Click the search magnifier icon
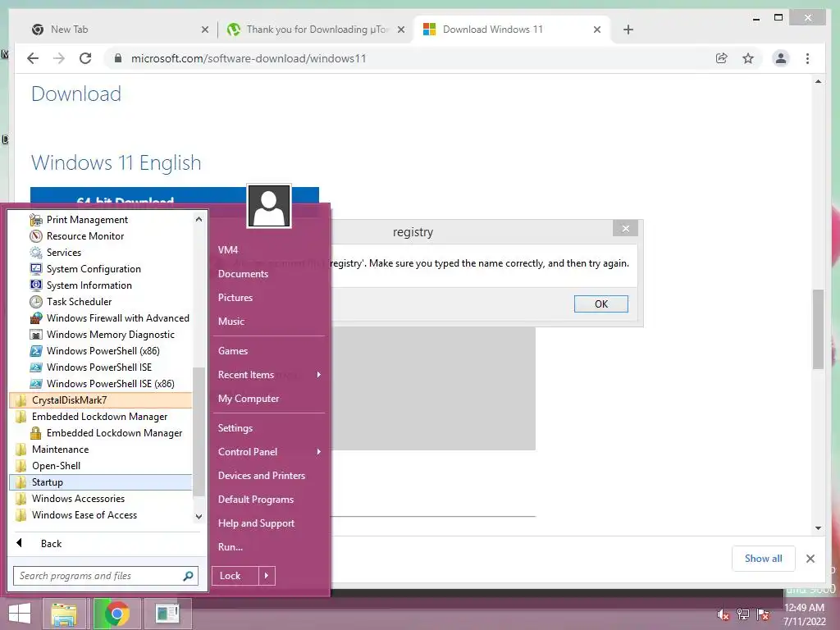Viewport: 840px width, 630px height. tap(188, 576)
